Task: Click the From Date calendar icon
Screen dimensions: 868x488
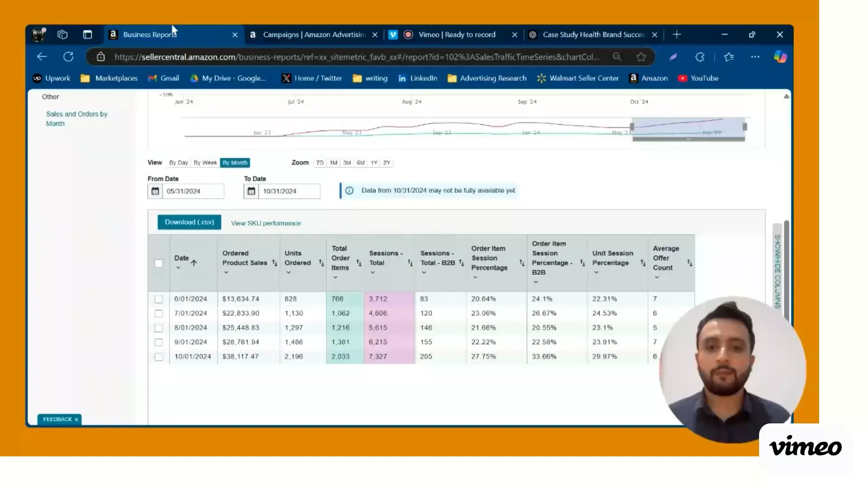Action: (x=155, y=191)
